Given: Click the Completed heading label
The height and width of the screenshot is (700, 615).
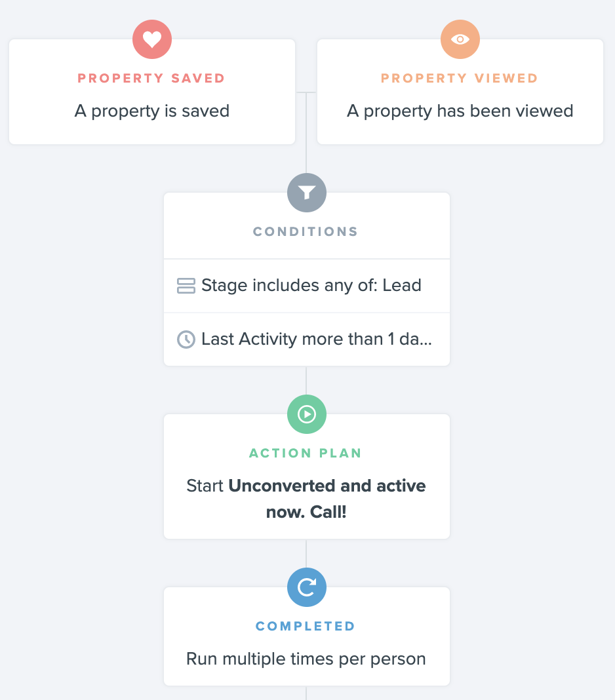Looking at the screenshot, I should [306, 626].
